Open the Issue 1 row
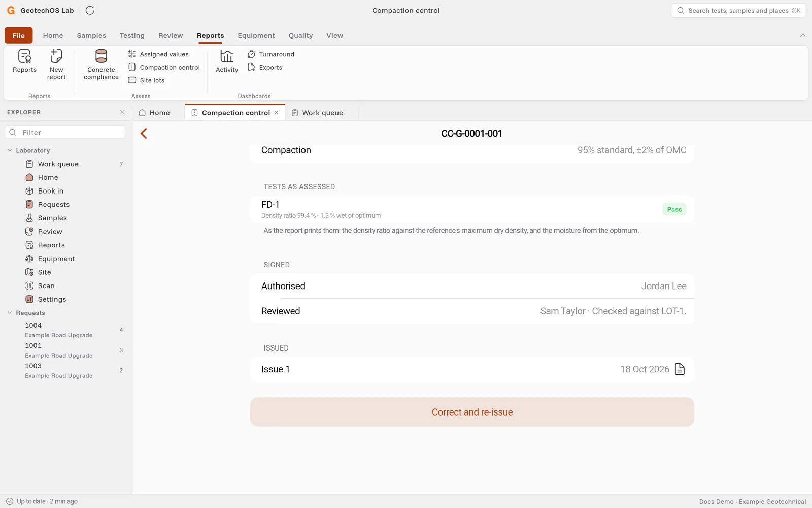The image size is (812, 508). point(472,369)
